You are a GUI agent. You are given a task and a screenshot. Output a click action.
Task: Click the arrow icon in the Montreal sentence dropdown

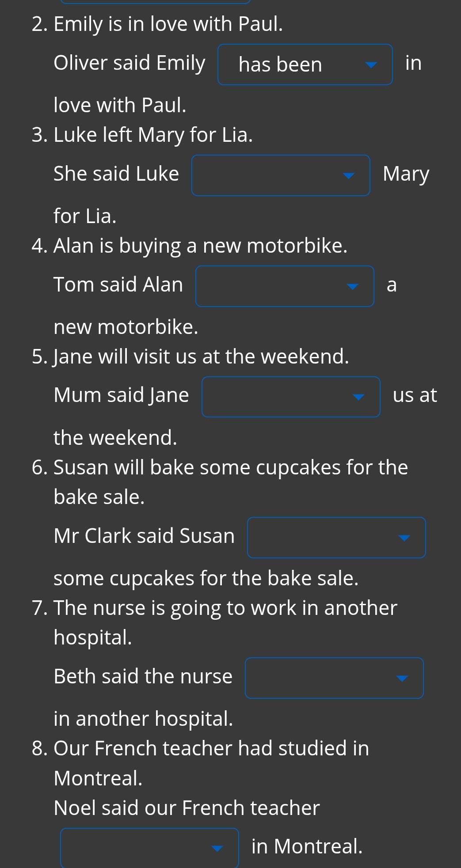point(217,848)
